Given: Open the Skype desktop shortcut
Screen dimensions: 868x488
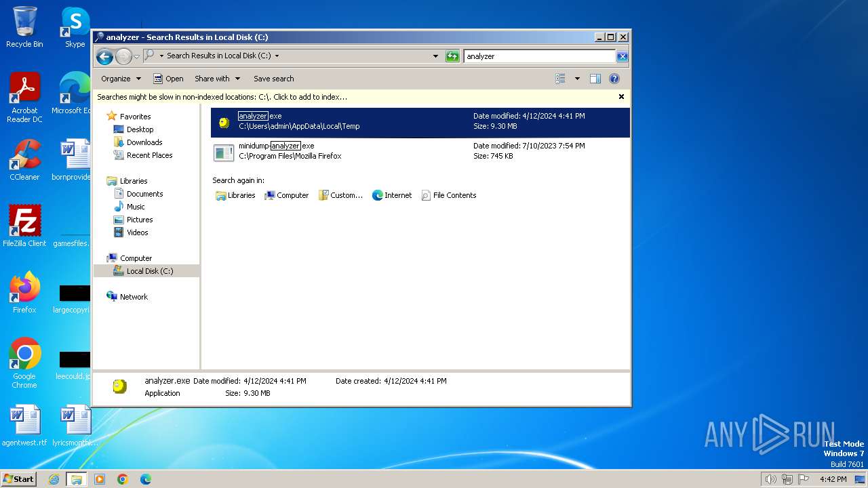Looking at the screenshot, I should click(75, 28).
